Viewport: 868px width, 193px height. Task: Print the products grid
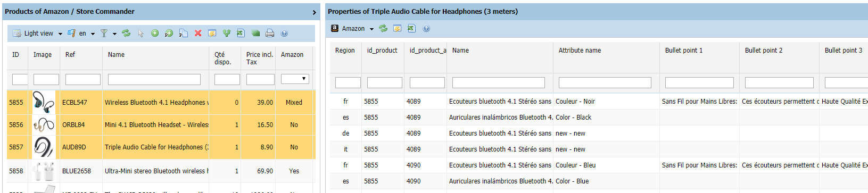270,33
